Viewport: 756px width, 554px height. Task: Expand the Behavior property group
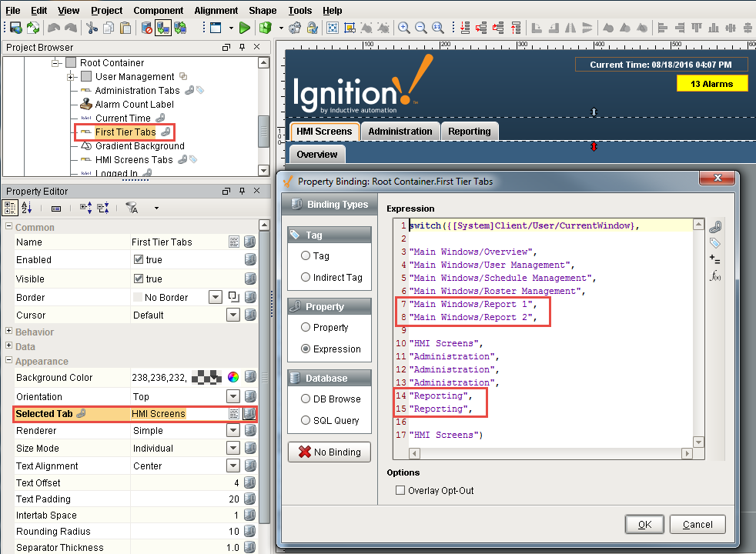coord(9,332)
